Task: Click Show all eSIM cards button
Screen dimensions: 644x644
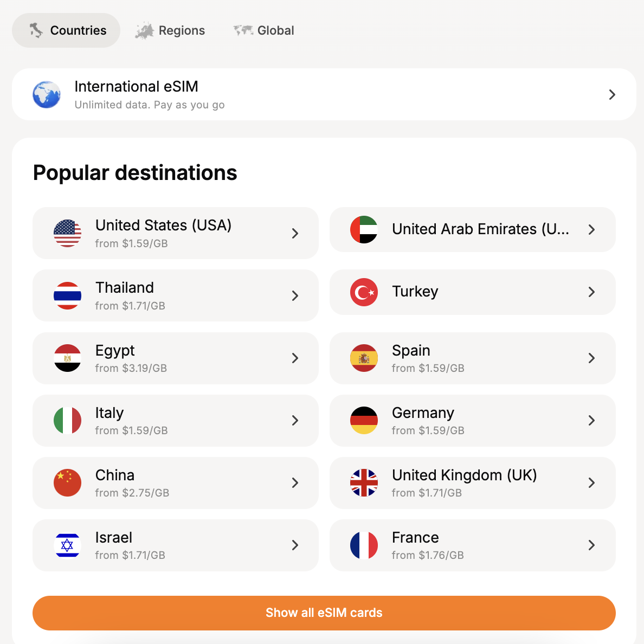Action: click(324, 613)
